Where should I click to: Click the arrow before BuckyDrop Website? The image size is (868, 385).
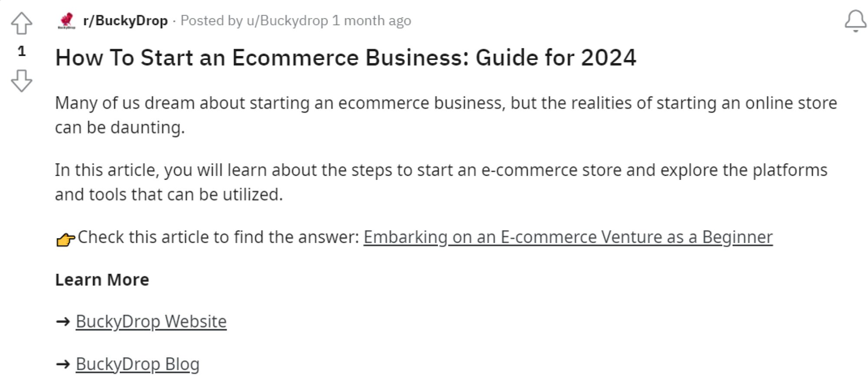point(63,322)
